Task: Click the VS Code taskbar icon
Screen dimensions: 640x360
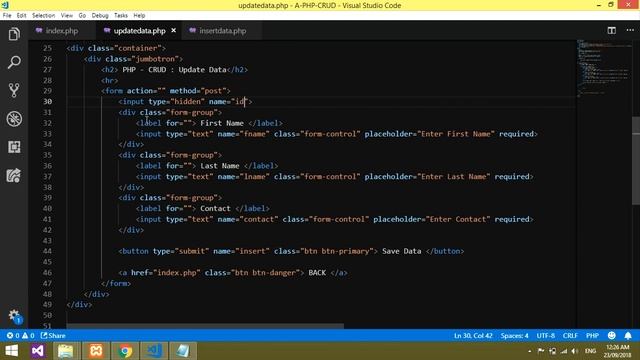Action: [x=154, y=351]
